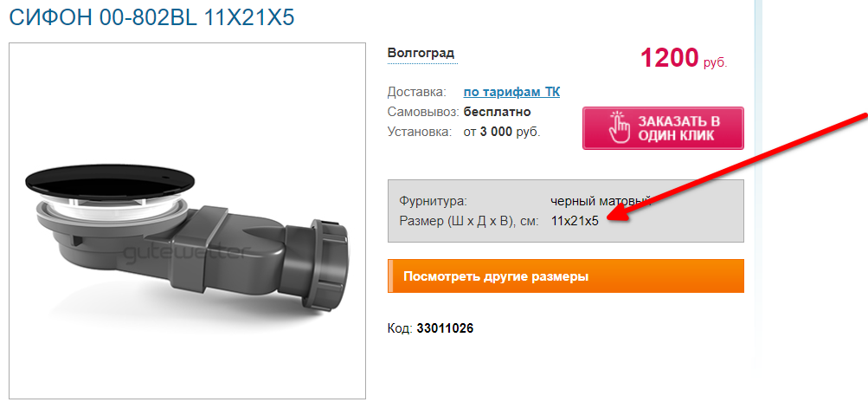868x415 pixels.
Task: Click the hand pointer icon on order button
Action: [619, 128]
